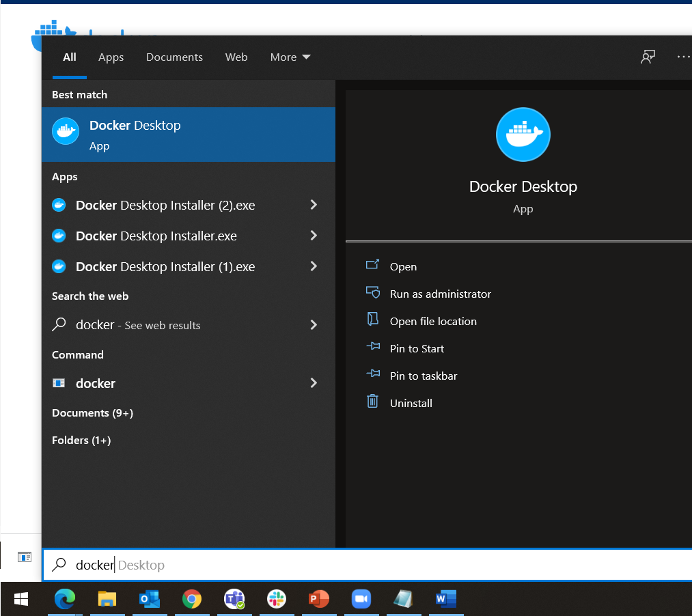Open the Docker Desktop best match result

tap(189, 135)
